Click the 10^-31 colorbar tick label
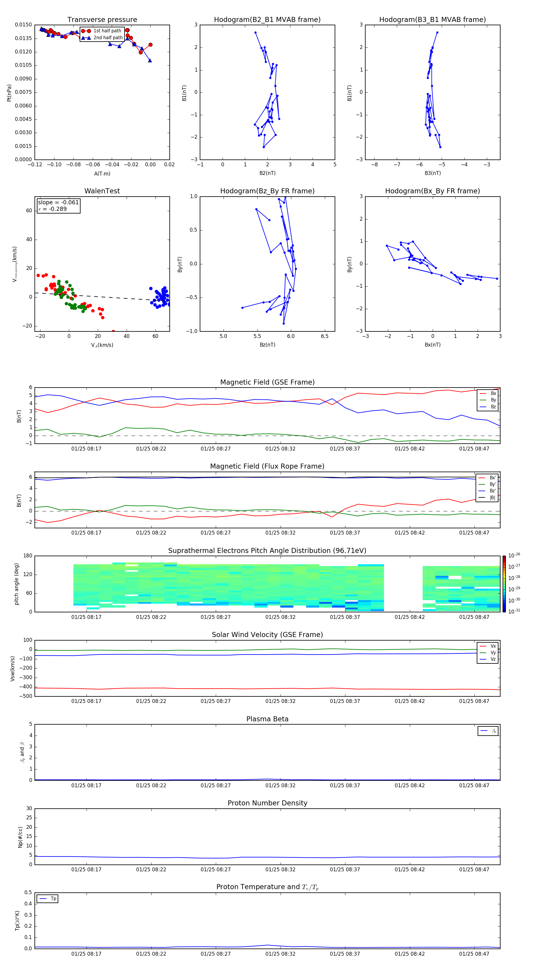The width and height of the screenshot is (535, 980). (x=514, y=611)
